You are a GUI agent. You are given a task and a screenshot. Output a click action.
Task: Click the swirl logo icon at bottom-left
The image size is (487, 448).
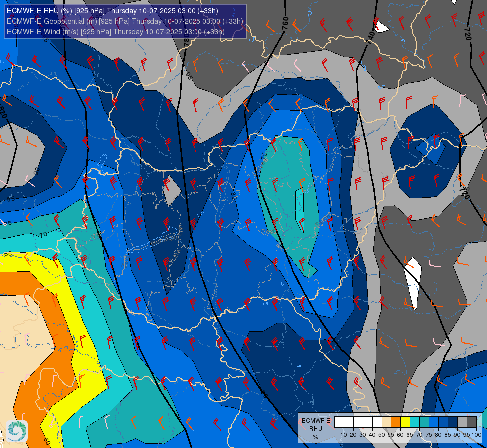click(17, 431)
